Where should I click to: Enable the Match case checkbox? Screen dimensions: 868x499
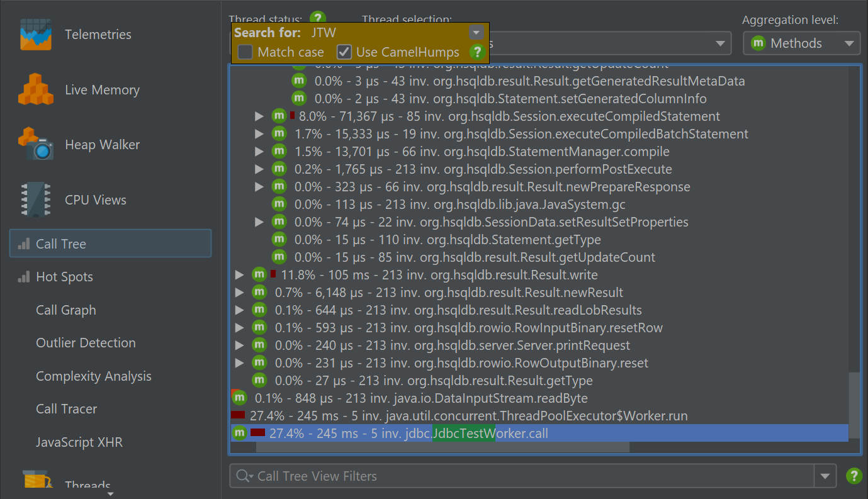pos(245,52)
